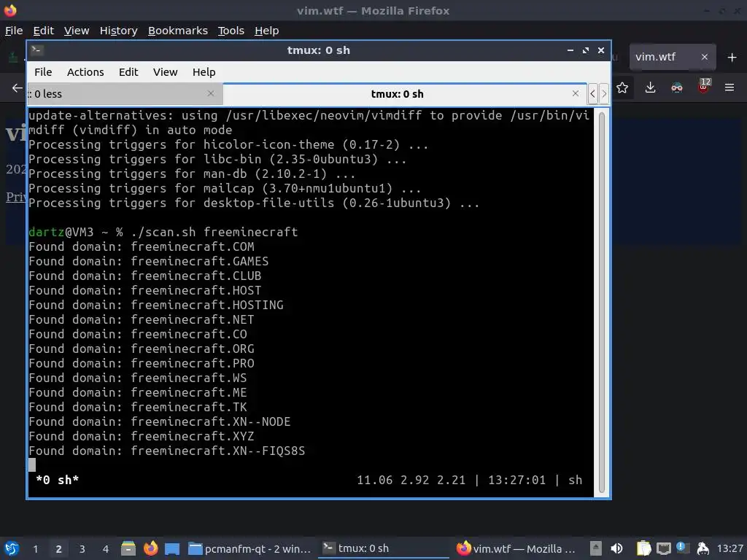Switch to workspace 2 in taskbar
The height and width of the screenshot is (560, 747).
58,549
